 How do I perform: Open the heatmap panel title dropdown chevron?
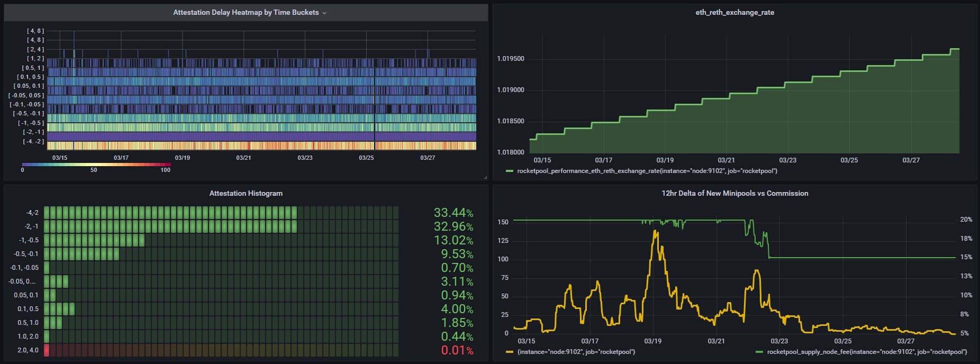tap(324, 13)
